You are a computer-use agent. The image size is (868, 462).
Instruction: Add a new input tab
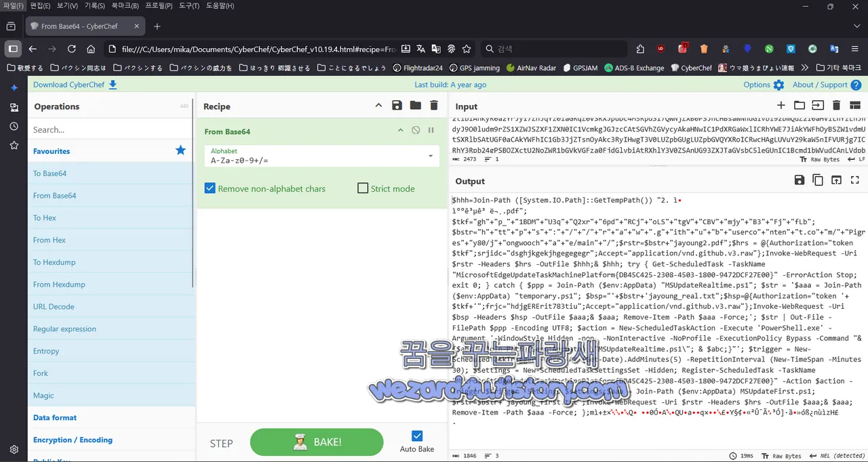coord(781,106)
